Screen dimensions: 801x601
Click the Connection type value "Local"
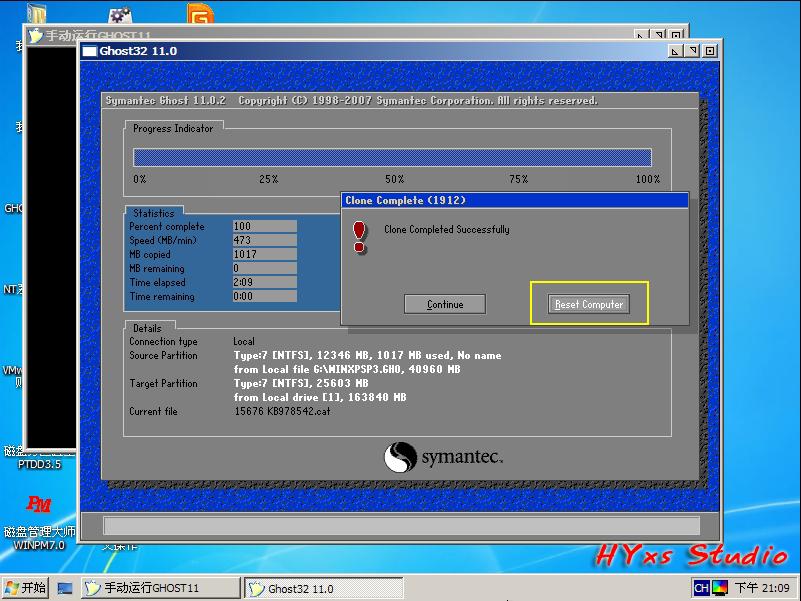244,341
